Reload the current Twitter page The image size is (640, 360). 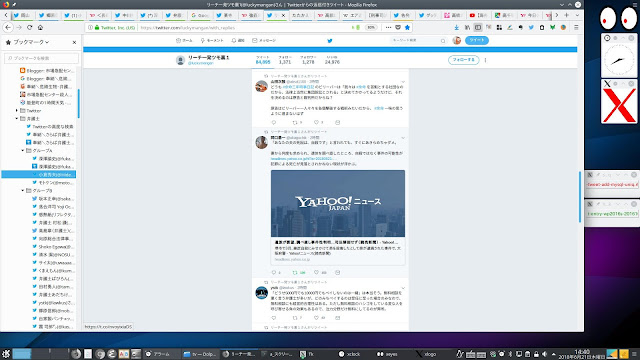click(29, 27)
